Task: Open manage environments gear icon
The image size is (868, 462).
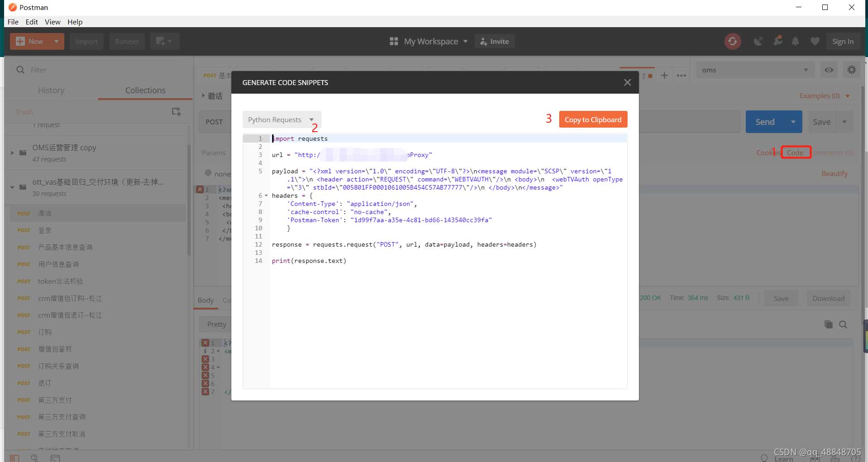Action: [852, 70]
